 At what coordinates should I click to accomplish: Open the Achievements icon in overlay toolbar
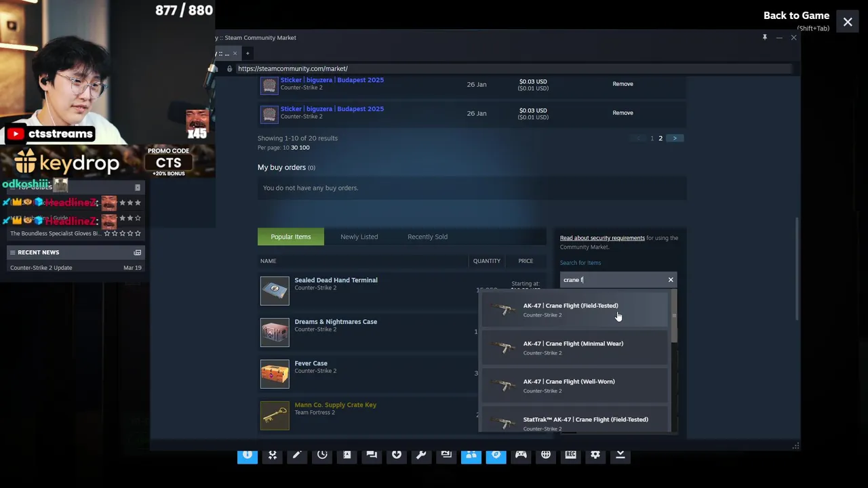[x=273, y=455]
